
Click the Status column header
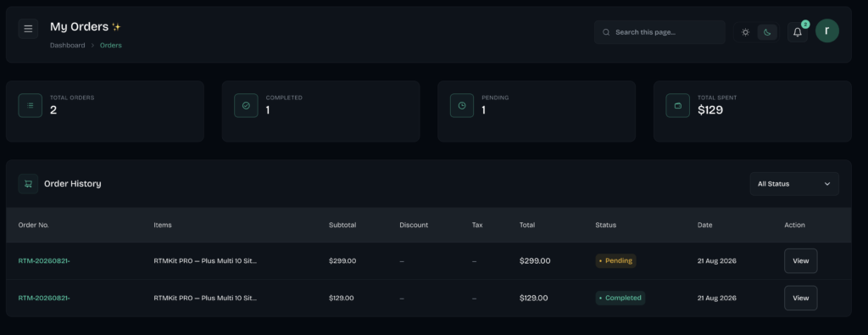[605, 225]
